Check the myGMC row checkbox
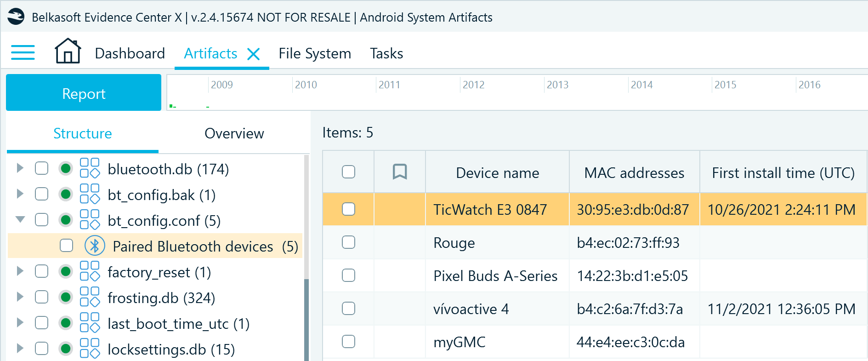This screenshot has width=868, height=361. (349, 342)
